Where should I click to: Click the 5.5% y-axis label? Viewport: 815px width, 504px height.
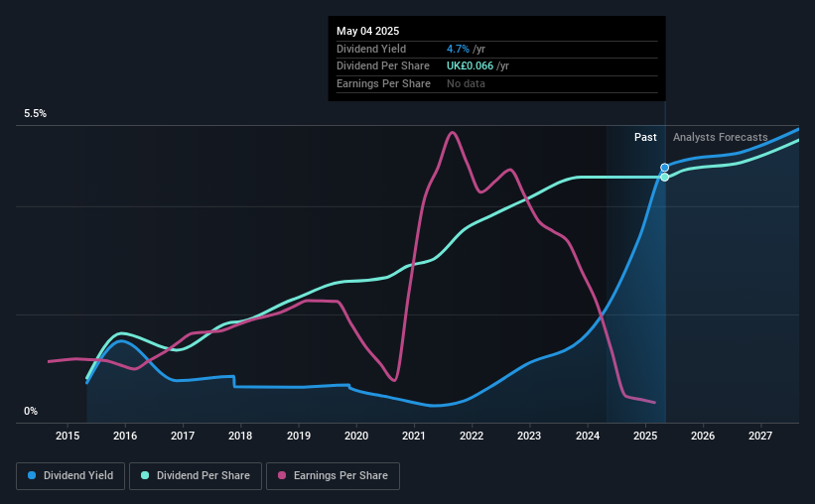tap(36, 114)
